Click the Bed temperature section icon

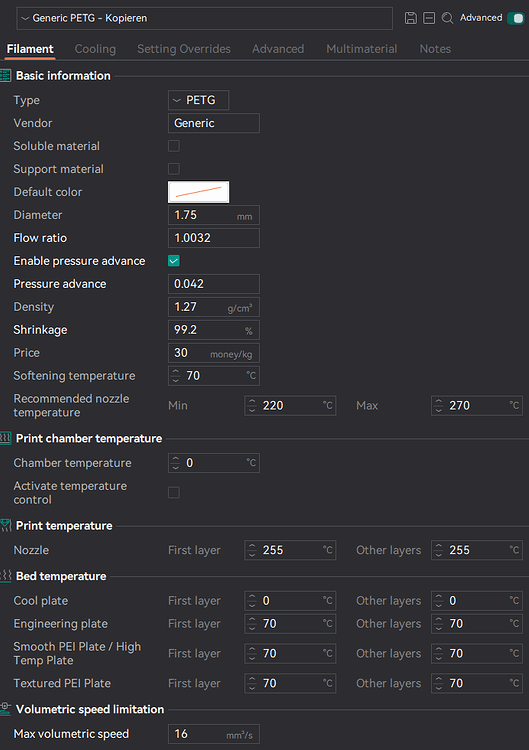5,576
